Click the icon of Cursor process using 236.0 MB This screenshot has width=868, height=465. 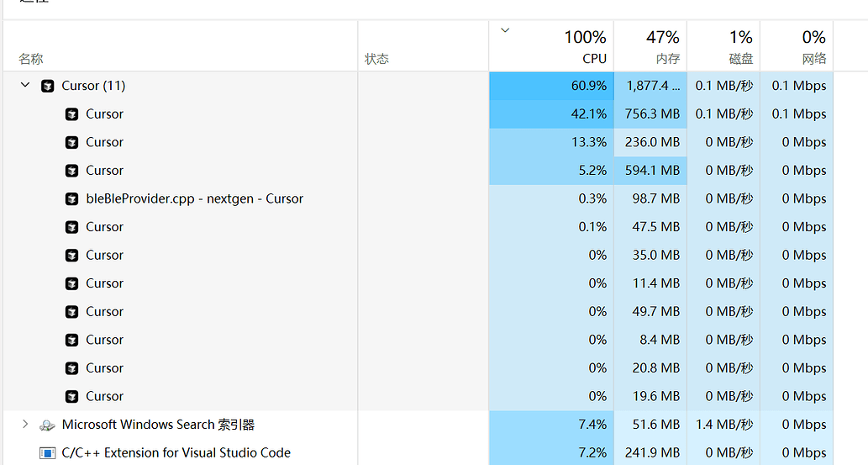coord(72,142)
